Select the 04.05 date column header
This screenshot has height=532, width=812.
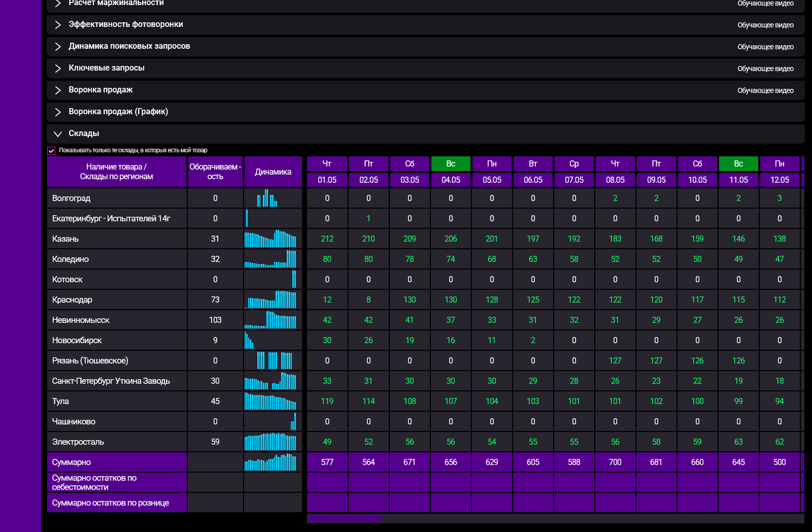(451, 180)
